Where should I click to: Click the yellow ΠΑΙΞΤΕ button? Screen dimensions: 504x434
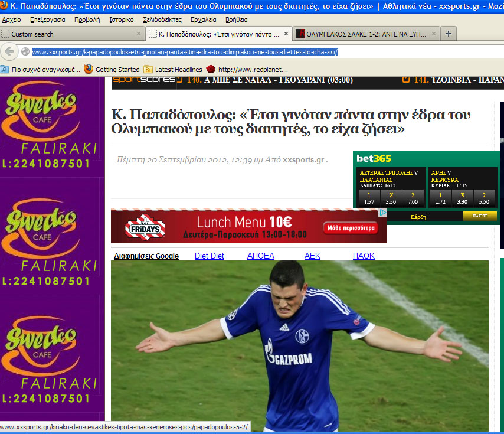[x=480, y=216]
